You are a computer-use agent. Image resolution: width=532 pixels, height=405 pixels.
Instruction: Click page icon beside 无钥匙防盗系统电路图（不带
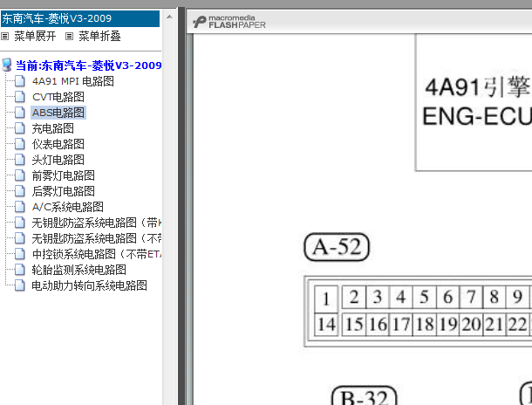click(20, 238)
